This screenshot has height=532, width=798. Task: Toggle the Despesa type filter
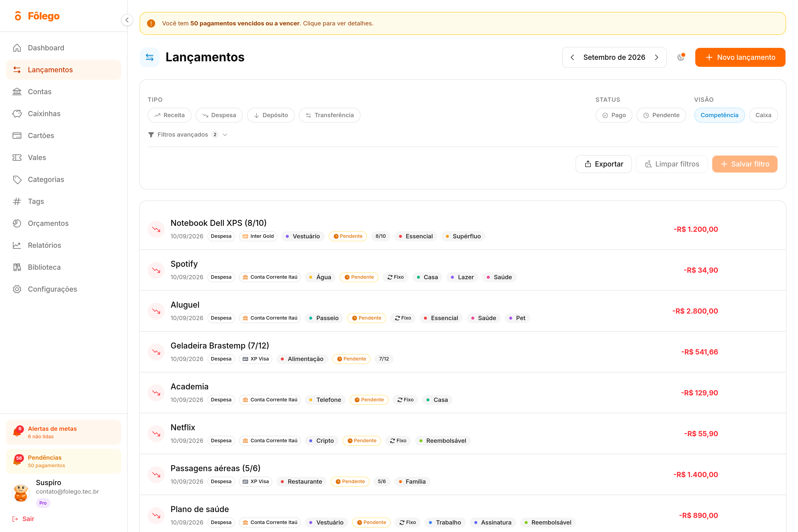(219, 115)
